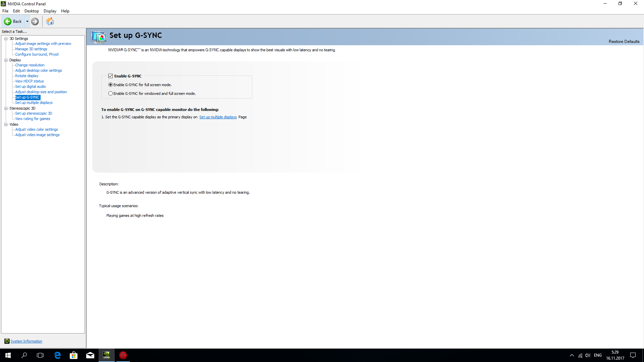Click the NVIDIA Control Panel taskbar icon
Viewport: 644px width, 362px height.
[x=106, y=355]
